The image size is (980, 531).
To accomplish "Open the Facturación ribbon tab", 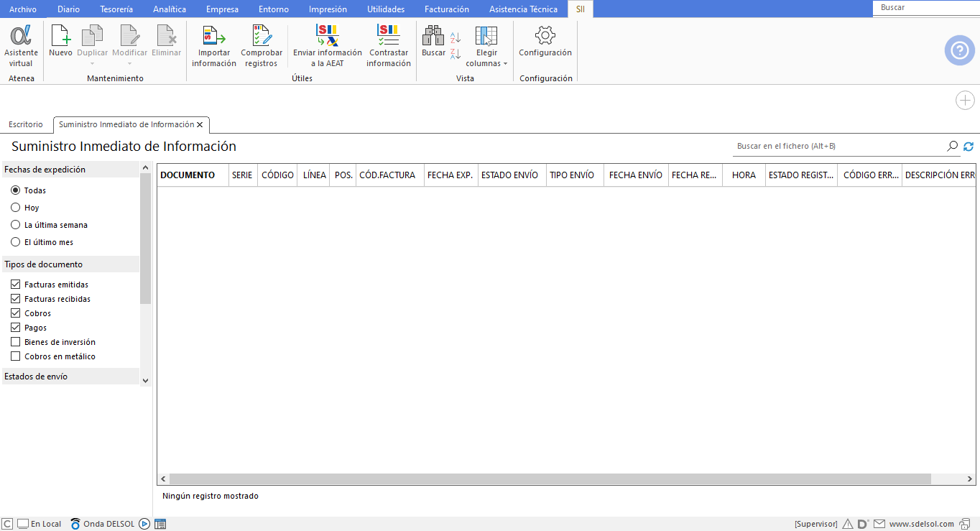I will (x=447, y=9).
